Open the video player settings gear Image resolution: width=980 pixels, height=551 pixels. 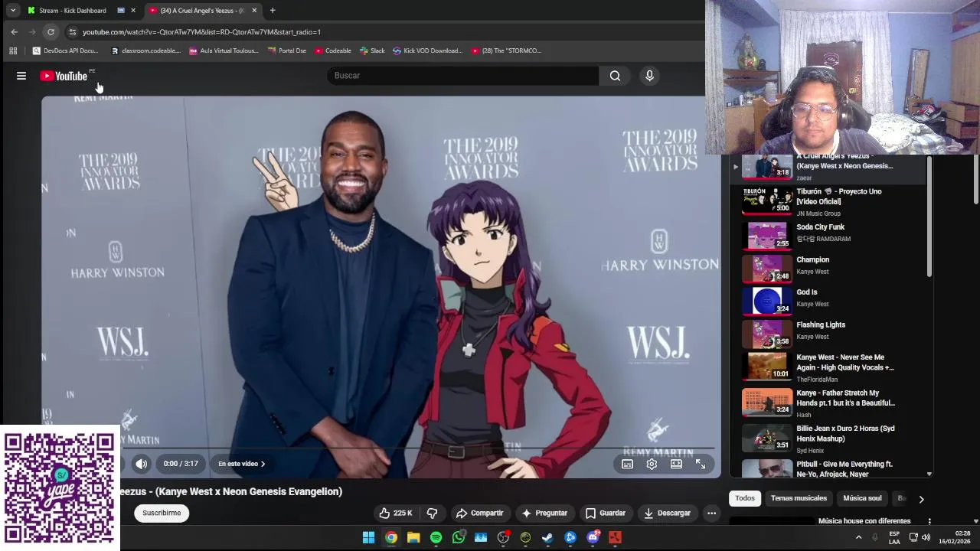652,464
